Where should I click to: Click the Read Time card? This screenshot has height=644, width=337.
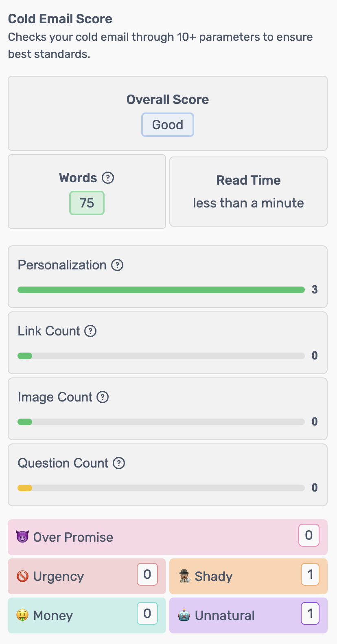coord(248,192)
